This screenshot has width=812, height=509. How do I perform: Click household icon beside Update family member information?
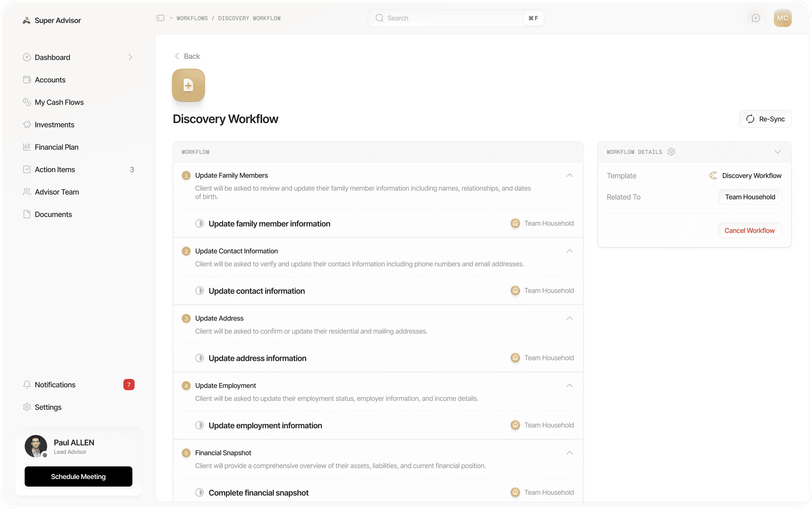click(x=515, y=223)
